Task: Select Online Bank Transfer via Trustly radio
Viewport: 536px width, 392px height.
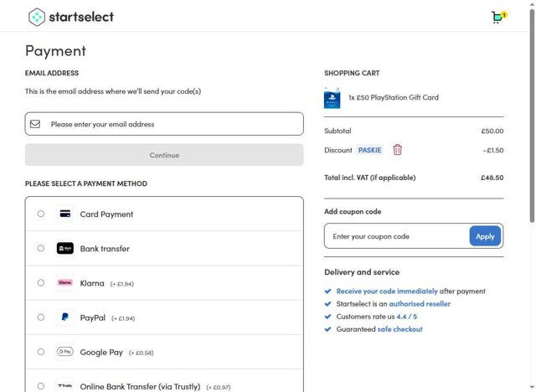Action: point(41,386)
